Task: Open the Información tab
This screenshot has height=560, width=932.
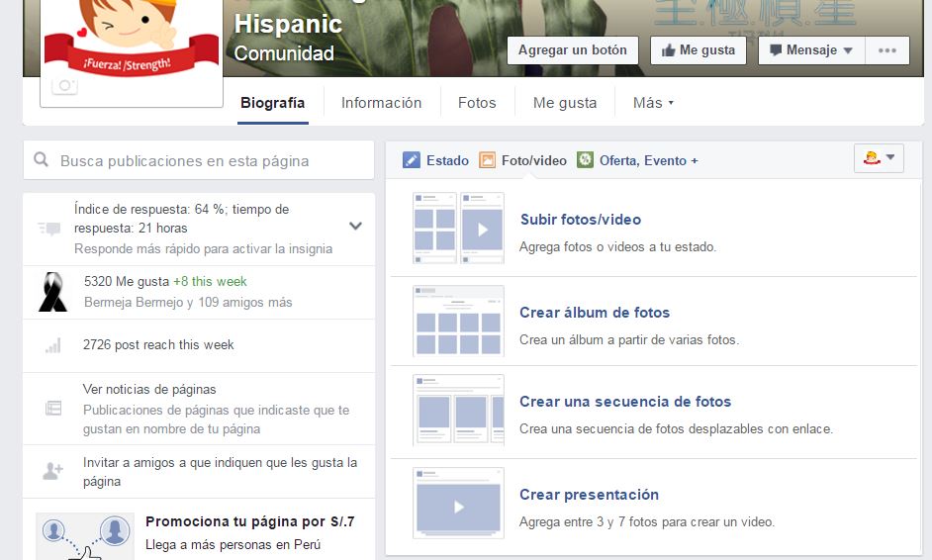Action: click(x=381, y=103)
